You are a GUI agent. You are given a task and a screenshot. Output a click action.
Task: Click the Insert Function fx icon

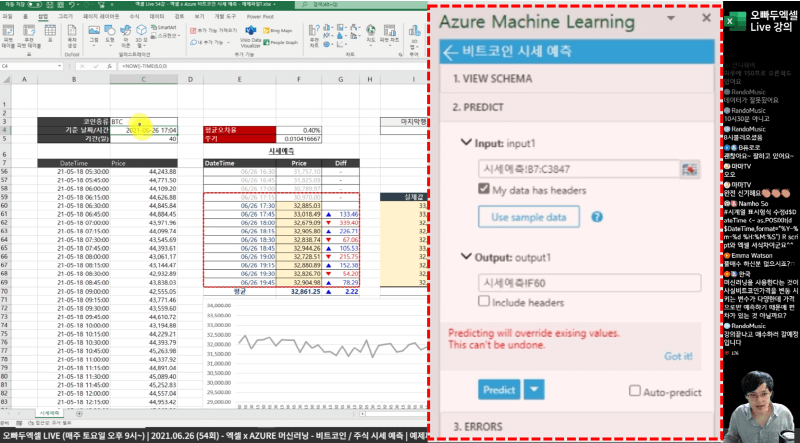coord(109,66)
